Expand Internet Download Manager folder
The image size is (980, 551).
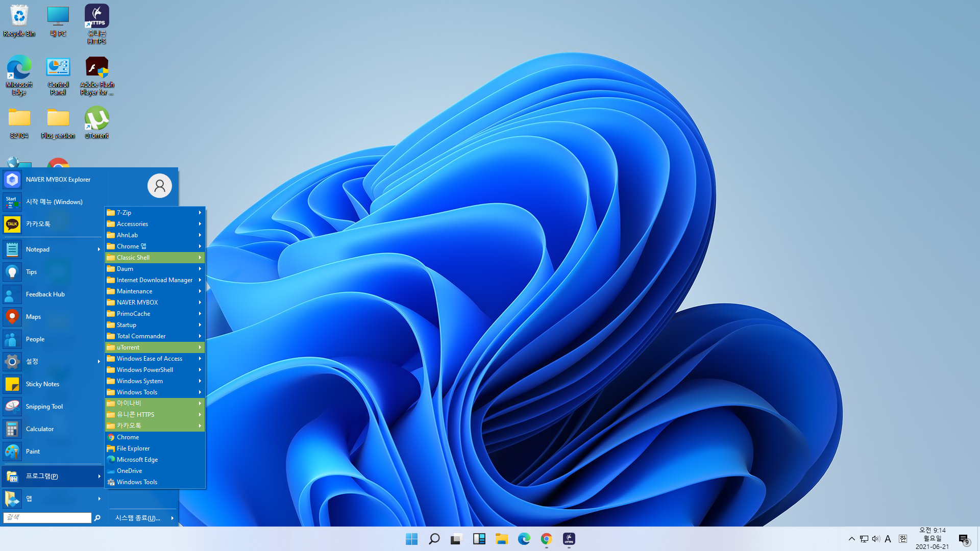(155, 280)
